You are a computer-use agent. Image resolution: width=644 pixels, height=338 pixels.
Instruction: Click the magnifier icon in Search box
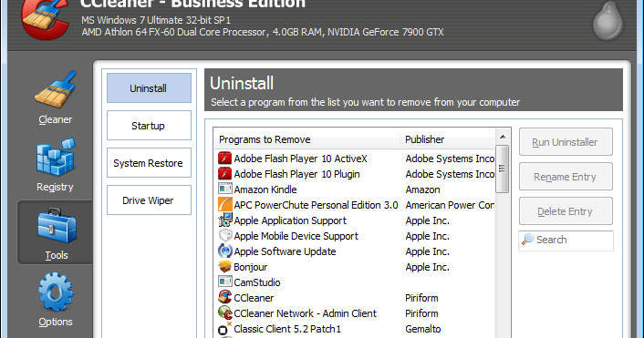pos(527,240)
